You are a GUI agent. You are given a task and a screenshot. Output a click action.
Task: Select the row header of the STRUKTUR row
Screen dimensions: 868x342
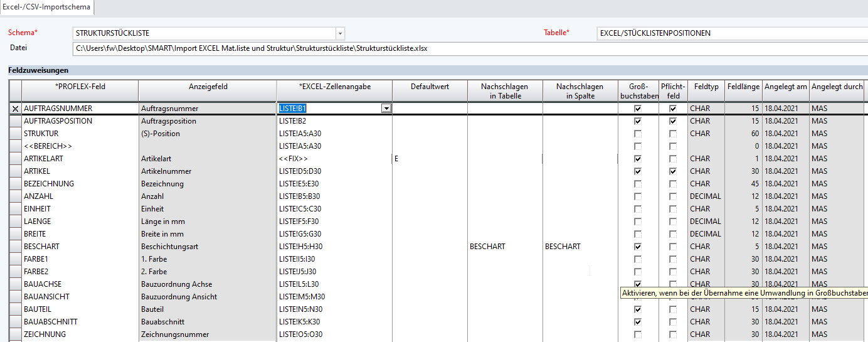15,134
